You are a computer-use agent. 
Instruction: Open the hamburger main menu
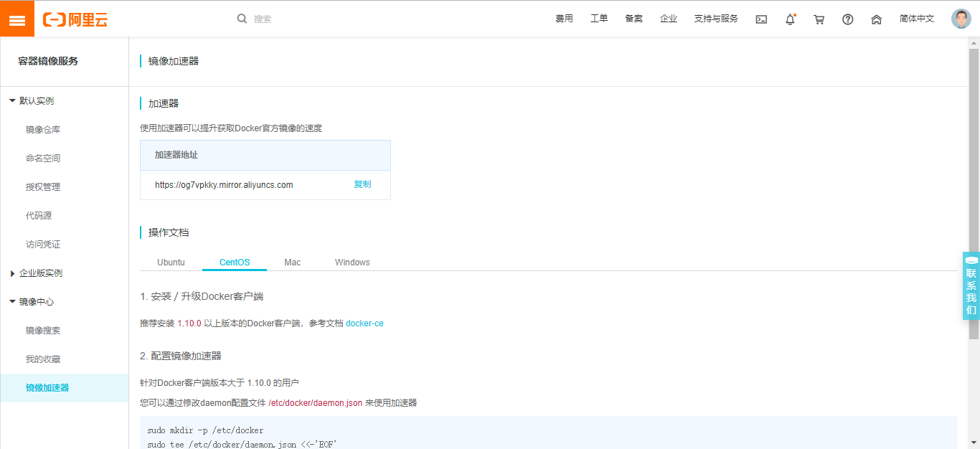pyautogui.click(x=17, y=19)
